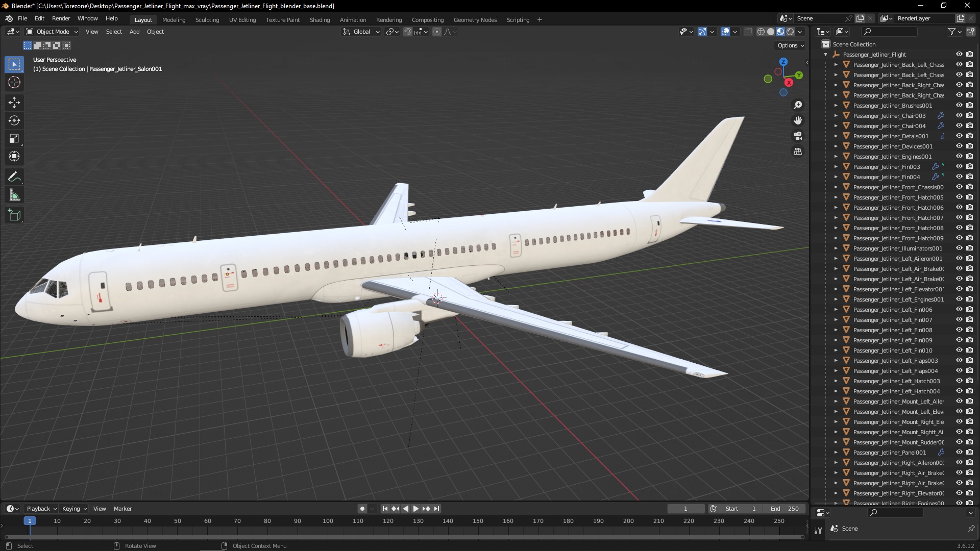Open the viewport Options button
The height and width of the screenshot is (551, 980).
click(790, 45)
